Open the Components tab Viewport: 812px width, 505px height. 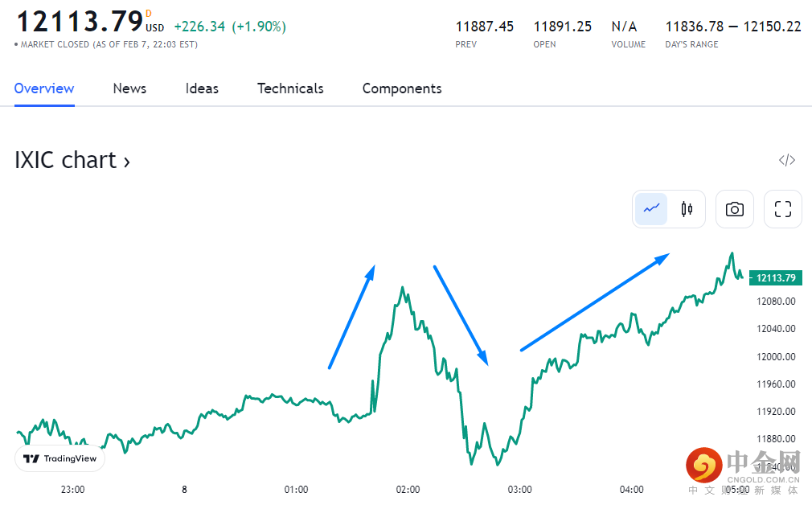click(402, 88)
